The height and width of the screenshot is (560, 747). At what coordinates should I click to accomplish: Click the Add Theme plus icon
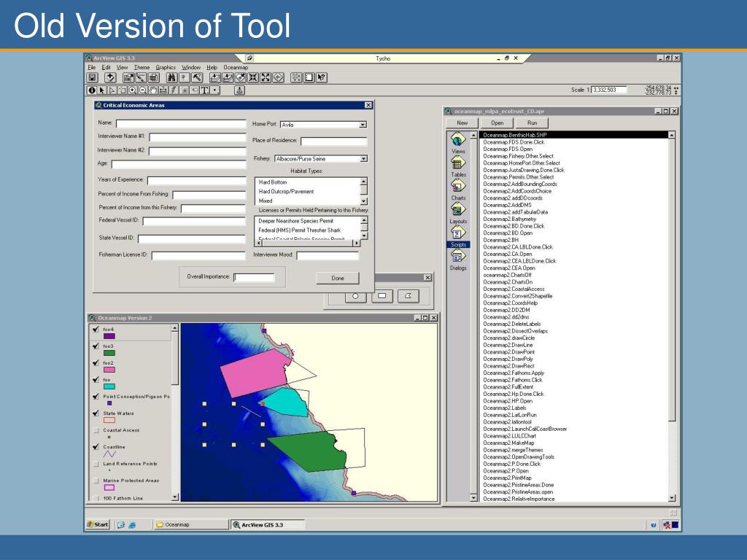(x=111, y=77)
